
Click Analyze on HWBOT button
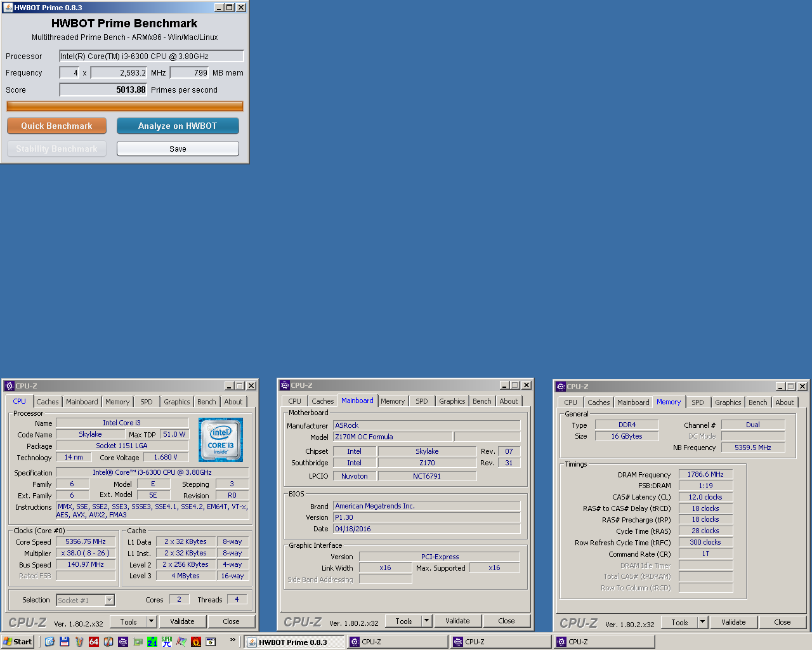pyautogui.click(x=178, y=126)
